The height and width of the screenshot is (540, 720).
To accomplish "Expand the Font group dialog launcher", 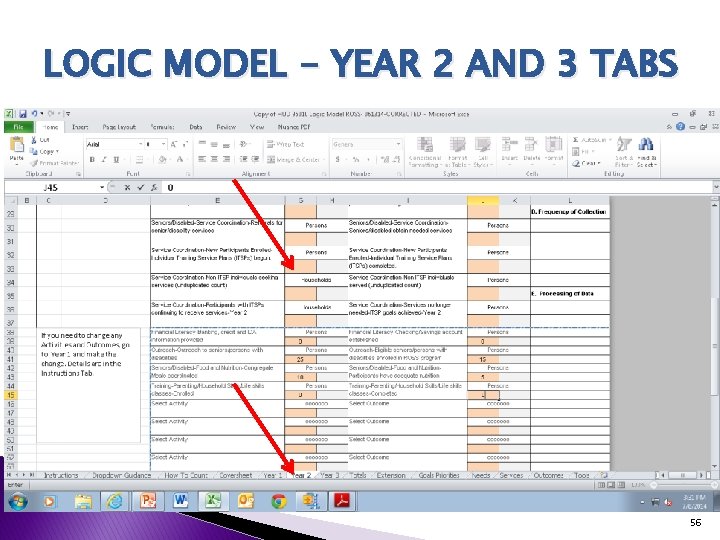I will (188, 174).
